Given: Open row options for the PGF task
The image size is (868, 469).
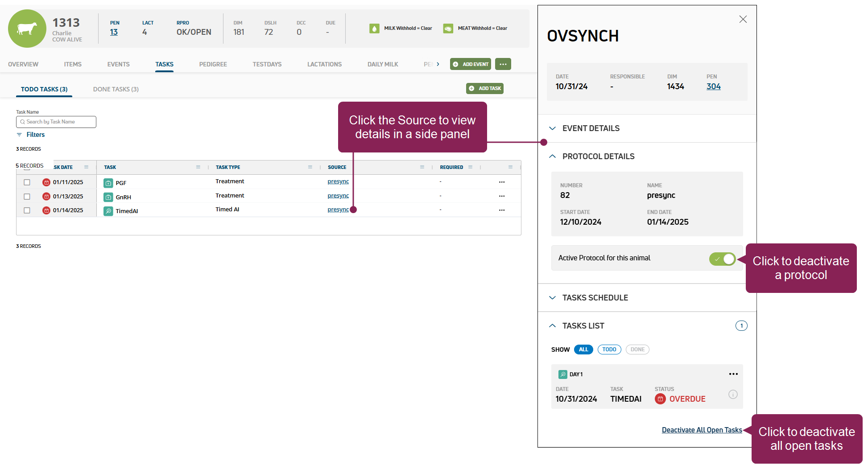Looking at the screenshot, I should (502, 182).
